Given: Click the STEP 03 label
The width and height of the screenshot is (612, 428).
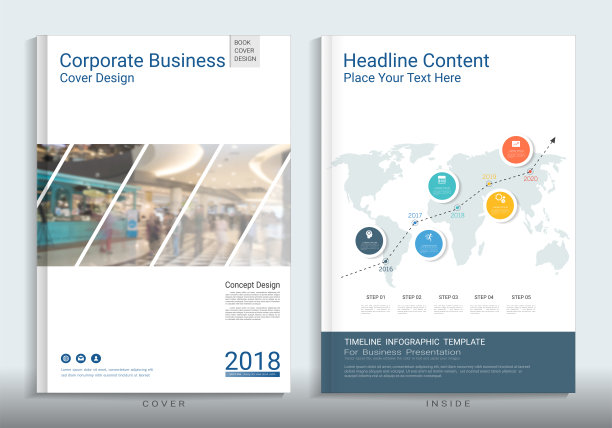Looking at the screenshot, I should click(448, 297).
